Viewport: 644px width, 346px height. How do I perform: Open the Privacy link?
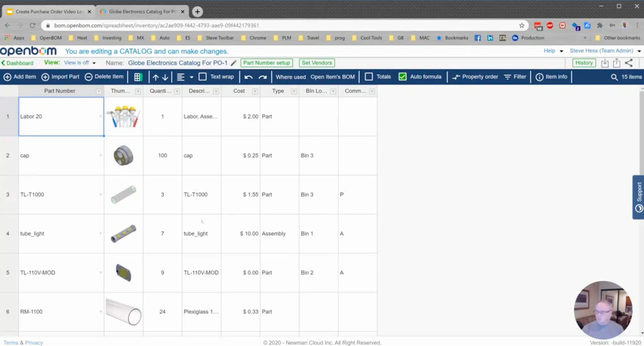point(34,342)
